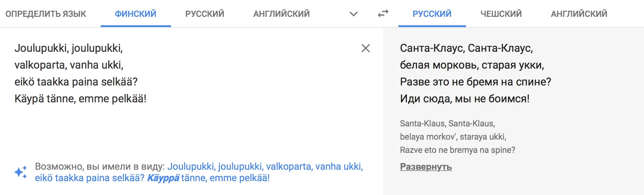The width and height of the screenshot is (644, 195).
Task: Click translated line 'Иди сюда, мы не боимся!'
Action: (x=464, y=99)
